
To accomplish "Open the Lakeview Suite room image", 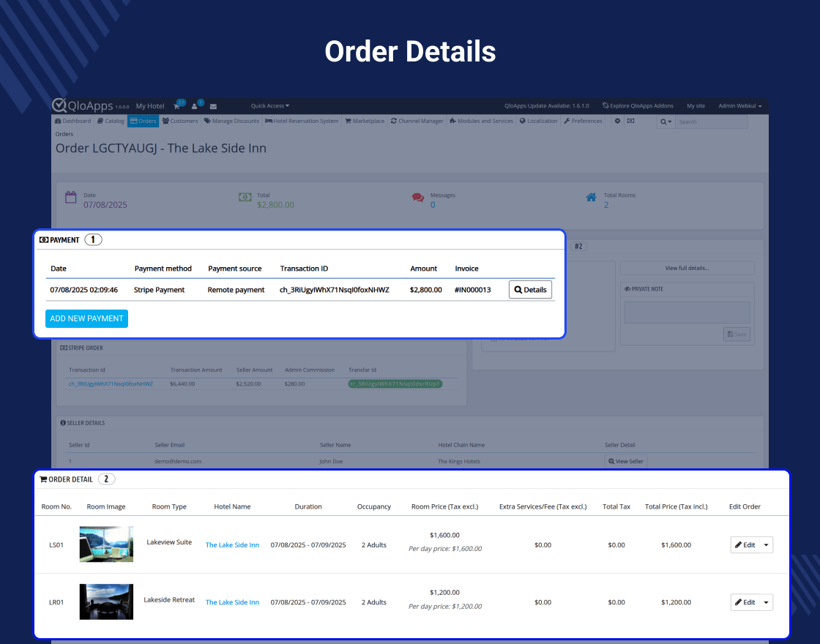I will coord(106,544).
